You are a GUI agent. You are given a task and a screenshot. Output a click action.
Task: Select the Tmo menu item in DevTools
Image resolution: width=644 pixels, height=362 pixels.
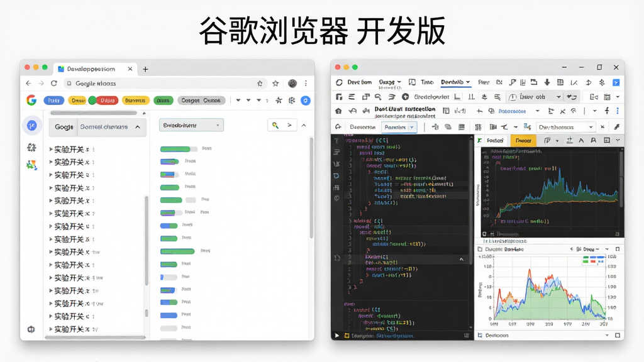427,82
